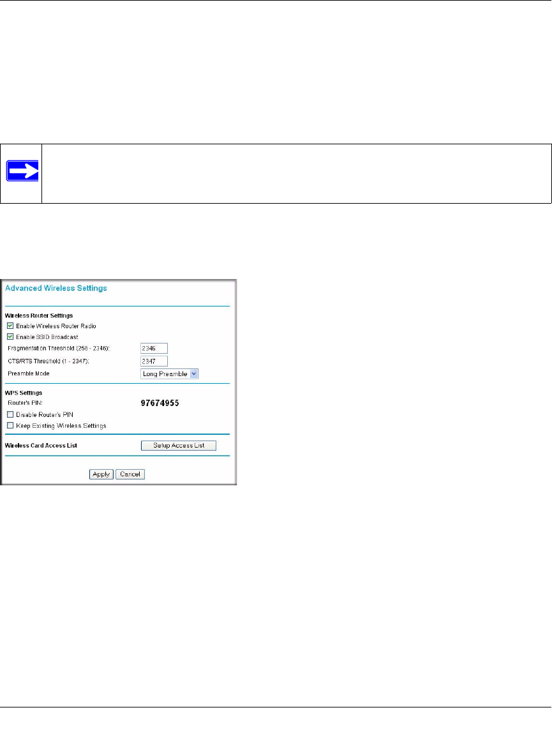
Task: Click the Wireless Router Settings heading
Action: pos(39,316)
